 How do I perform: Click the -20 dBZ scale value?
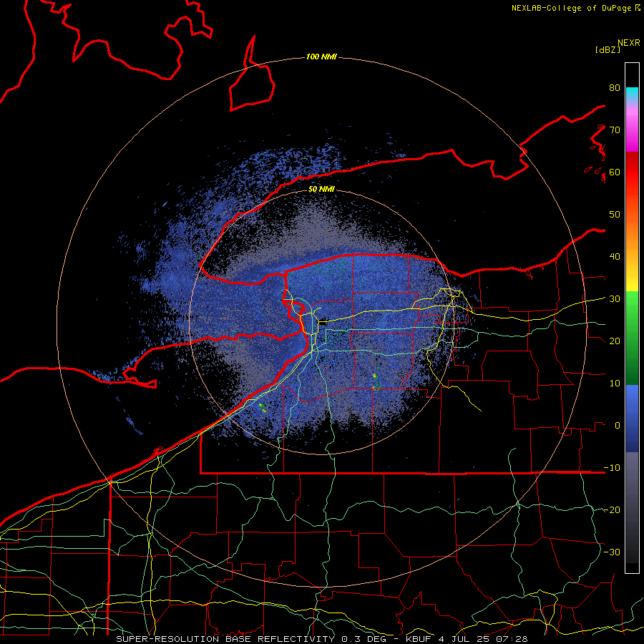click(612, 509)
